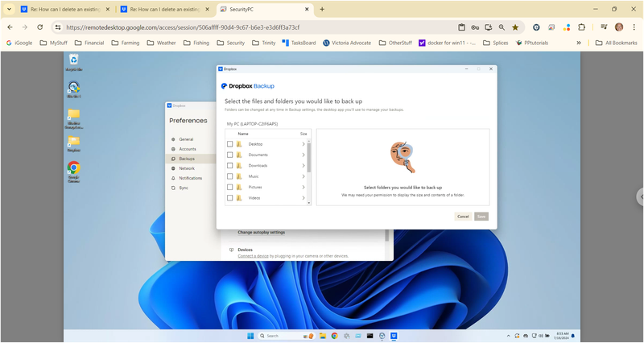Image resolution: width=644 pixels, height=343 pixels.
Task: Open File Explorer from remote taskbar
Action: [x=322, y=336]
